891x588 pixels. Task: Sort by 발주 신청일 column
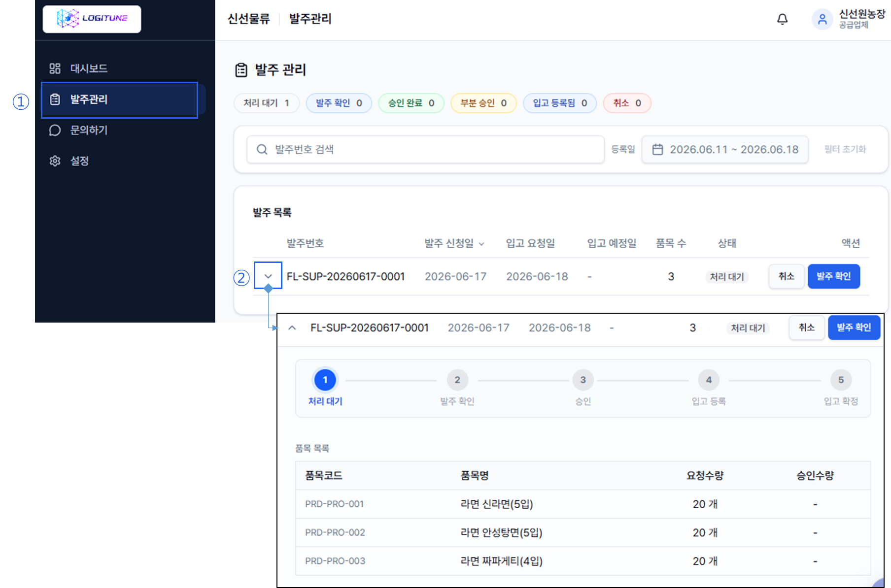tap(454, 243)
